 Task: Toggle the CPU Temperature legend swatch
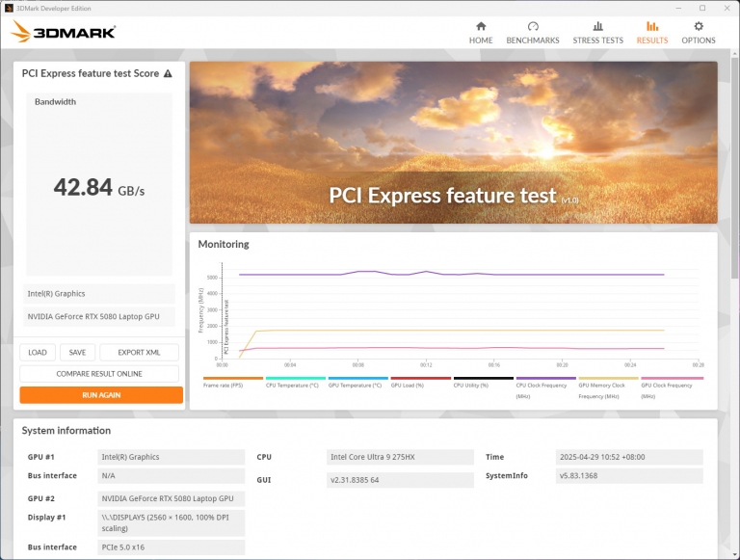coord(296,378)
